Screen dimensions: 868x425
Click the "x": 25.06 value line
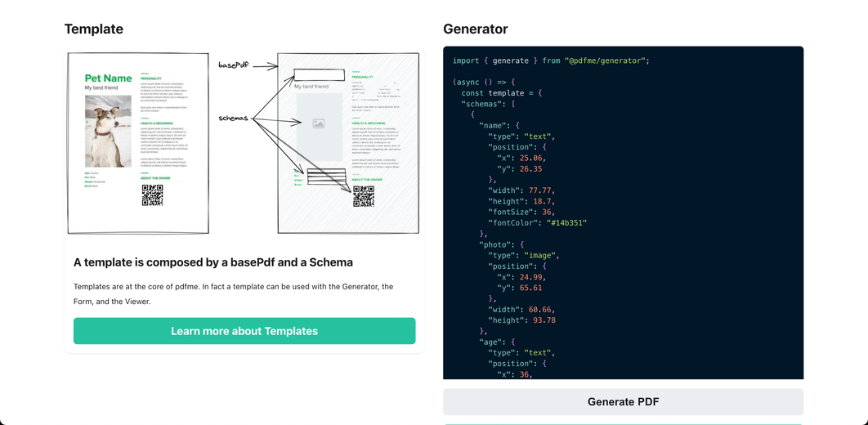(521, 158)
